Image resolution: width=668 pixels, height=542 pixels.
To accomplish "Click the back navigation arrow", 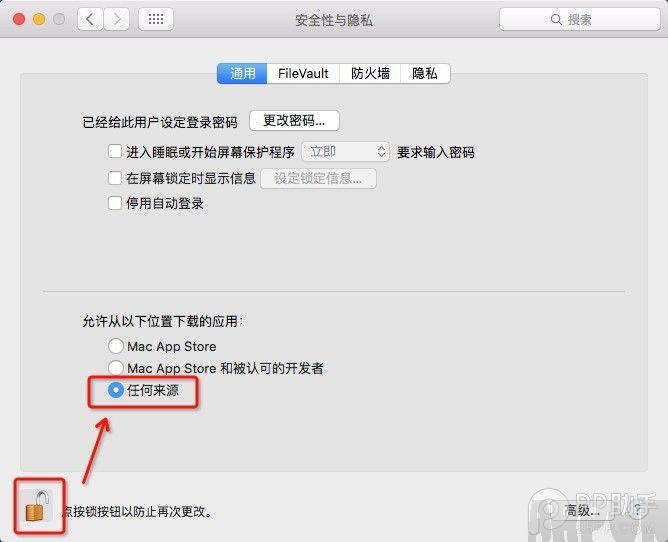I will (90, 19).
